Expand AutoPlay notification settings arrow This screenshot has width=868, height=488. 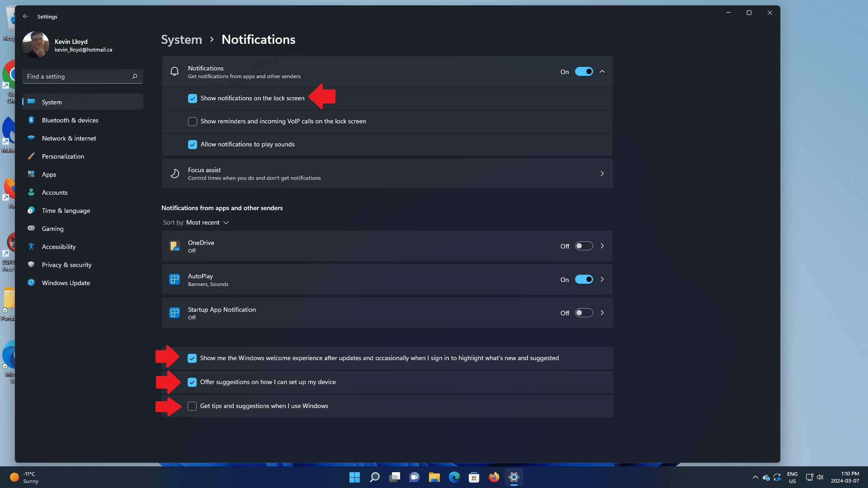[x=602, y=279]
